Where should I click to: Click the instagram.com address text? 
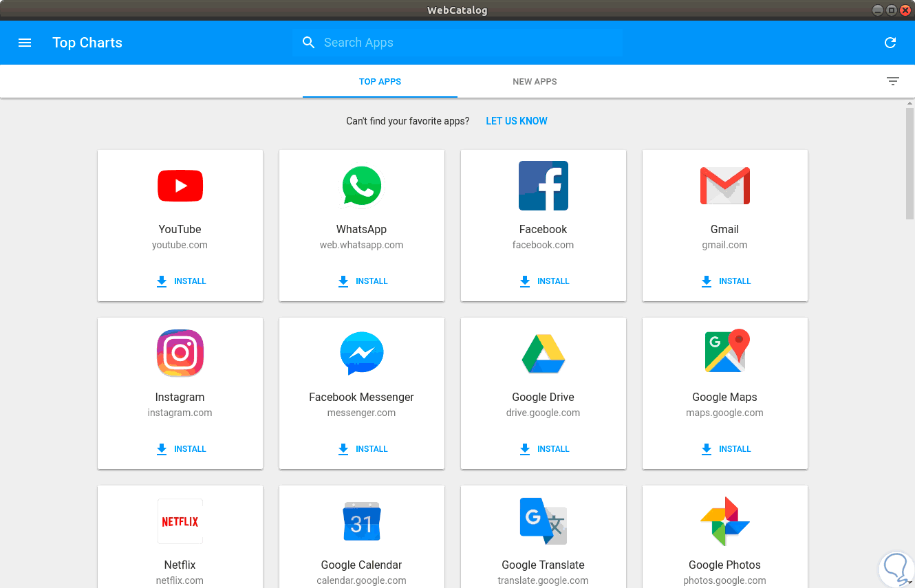(x=180, y=413)
